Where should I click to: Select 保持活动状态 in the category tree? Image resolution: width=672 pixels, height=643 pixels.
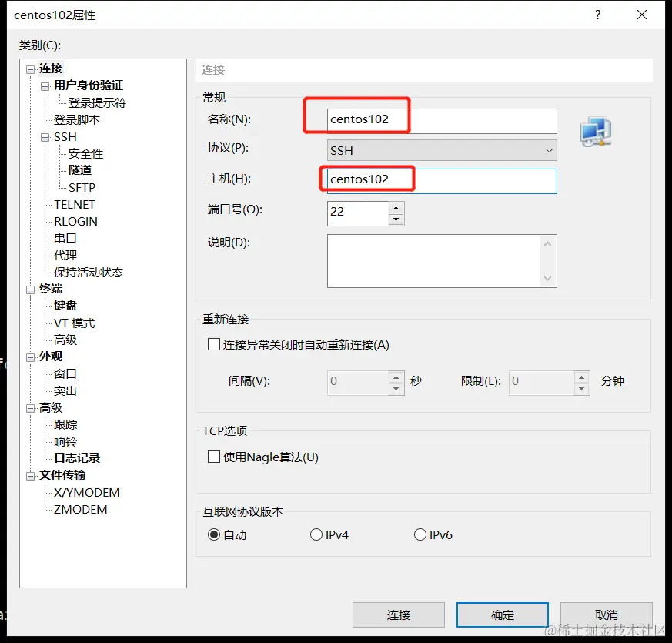(89, 272)
